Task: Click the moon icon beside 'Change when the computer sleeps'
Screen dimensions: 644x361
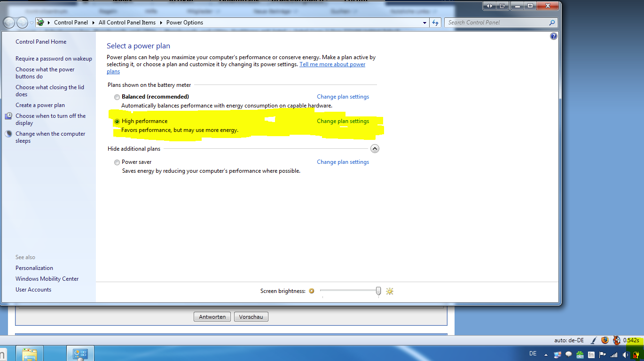Action: tap(8, 134)
